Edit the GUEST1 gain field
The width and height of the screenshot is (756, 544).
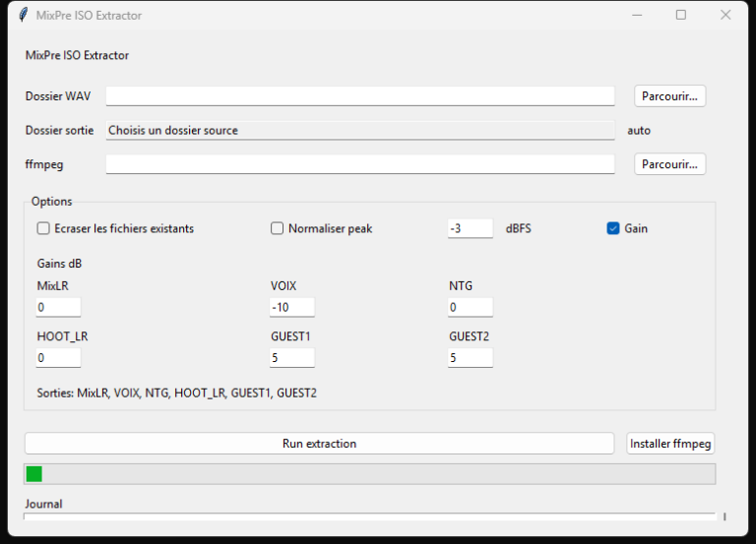point(292,358)
